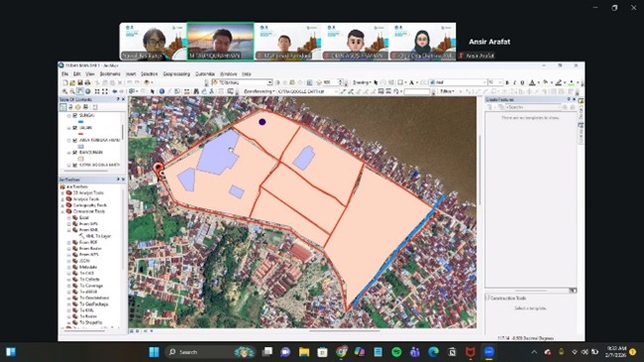Select the To Shapefile toolset
This screenshot has height=362, width=644.
87,322
